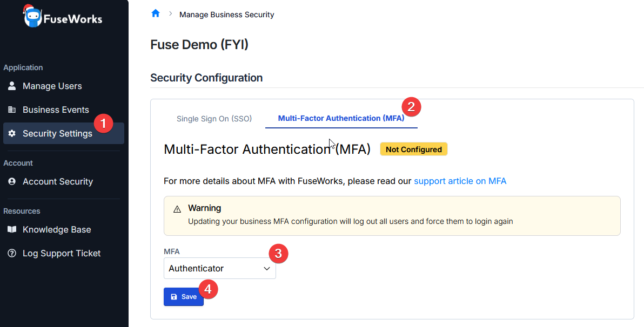Viewport: 644px width, 327px height.
Task: Click the Business Events calendar icon
Action: pyautogui.click(x=11, y=110)
